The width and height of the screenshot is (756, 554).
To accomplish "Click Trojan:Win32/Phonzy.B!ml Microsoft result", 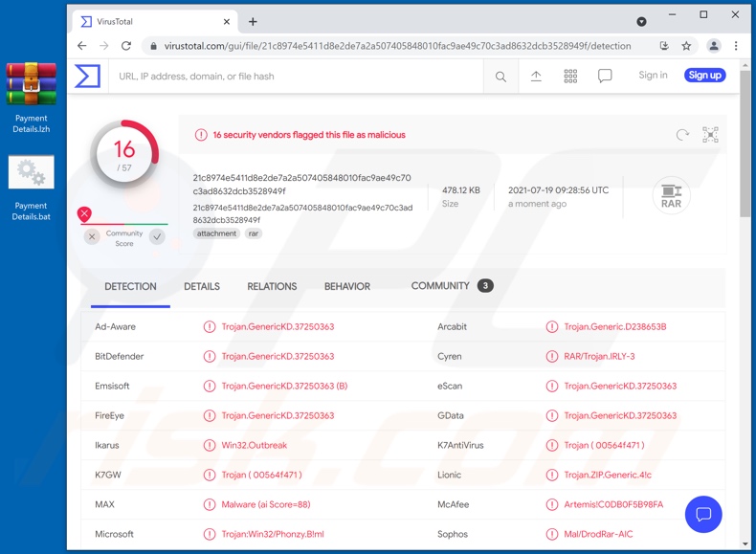I will tap(273, 534).
